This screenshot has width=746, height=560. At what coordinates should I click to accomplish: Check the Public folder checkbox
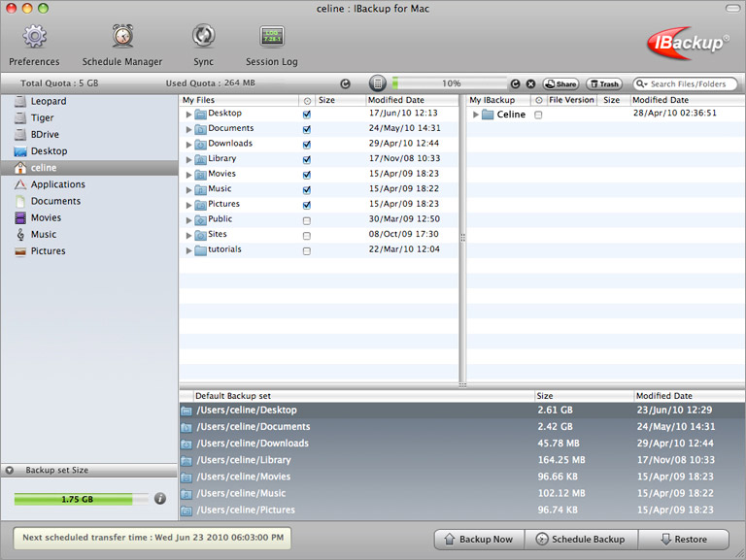(307, 221)
